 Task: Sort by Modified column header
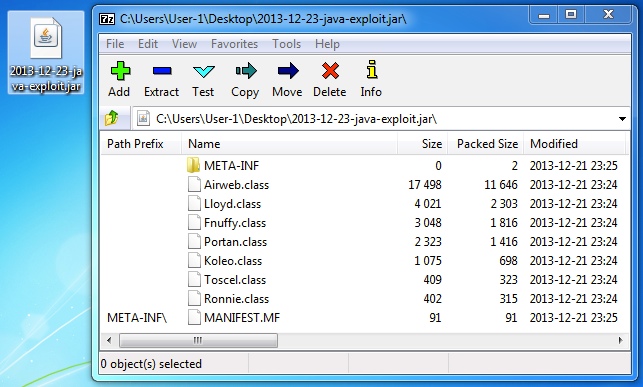pos(575,144)
